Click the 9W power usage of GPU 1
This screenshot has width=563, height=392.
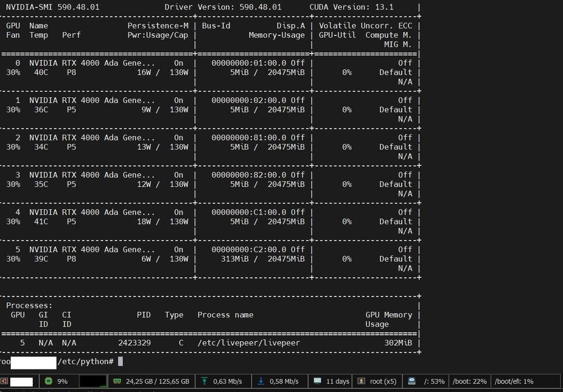tap(146, 110)
